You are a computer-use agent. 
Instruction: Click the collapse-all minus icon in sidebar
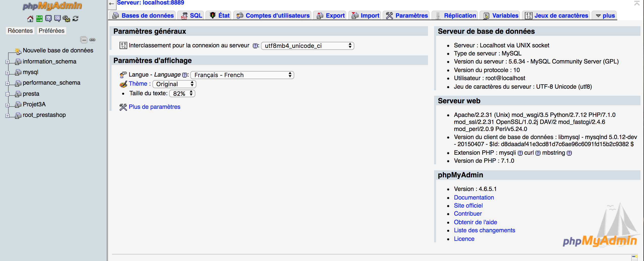click(84, 40)
